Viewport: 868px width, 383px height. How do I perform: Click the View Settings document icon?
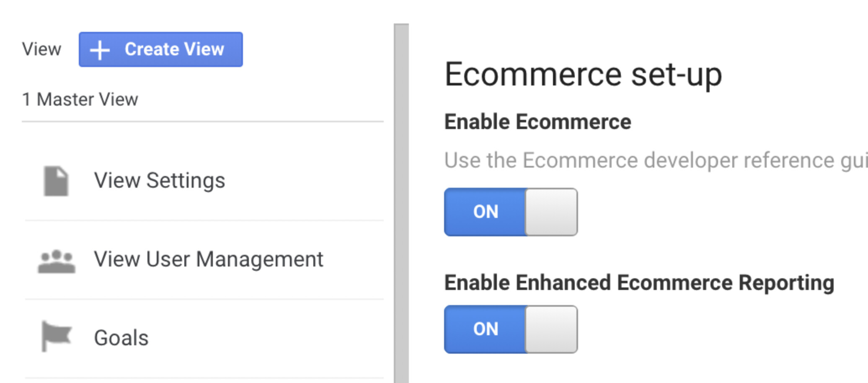coord(56,181)
